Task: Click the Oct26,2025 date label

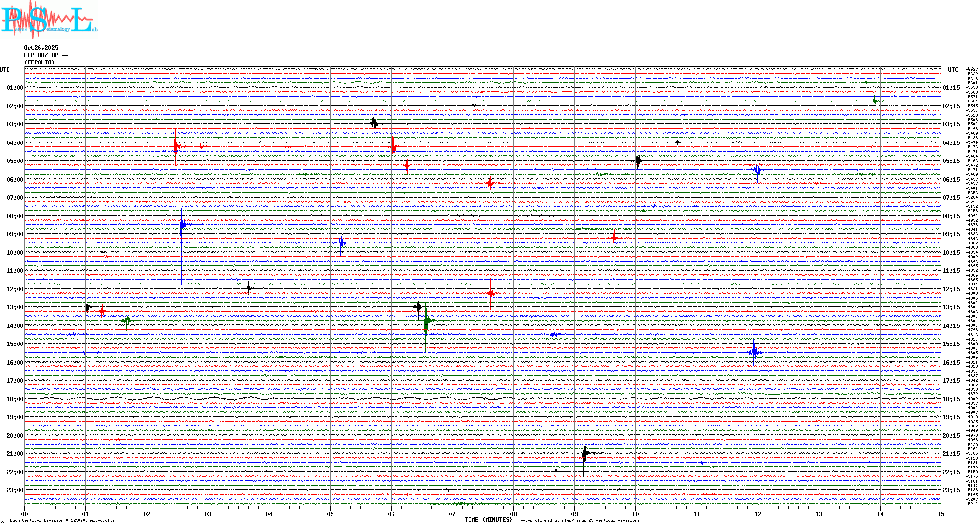Action: pos(41,48)
